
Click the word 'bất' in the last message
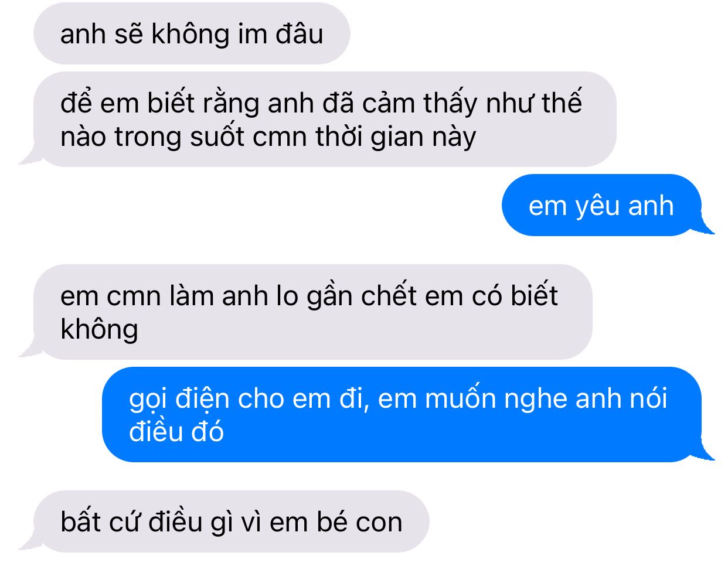[x=80, y=521]
